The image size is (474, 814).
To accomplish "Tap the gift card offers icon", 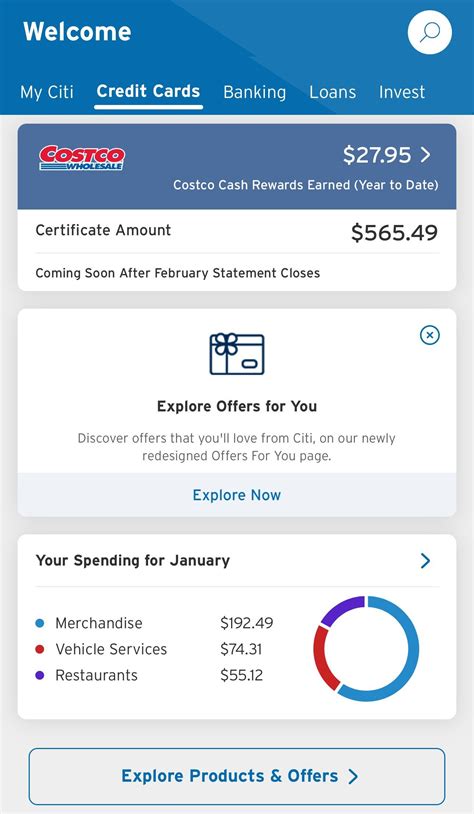I will (237, 355).
